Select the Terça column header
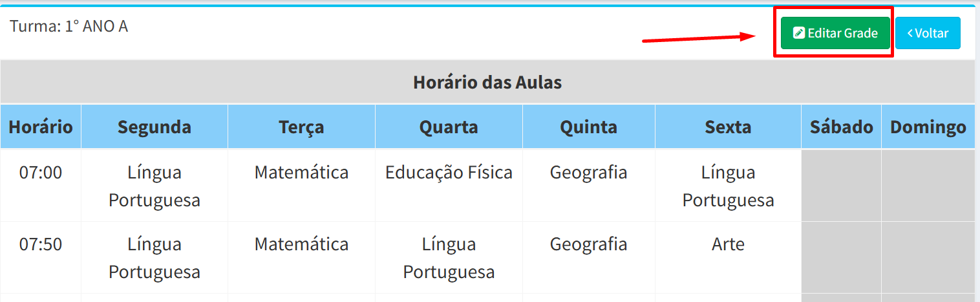This screenshot has height=302, width=980. [301, 127]
